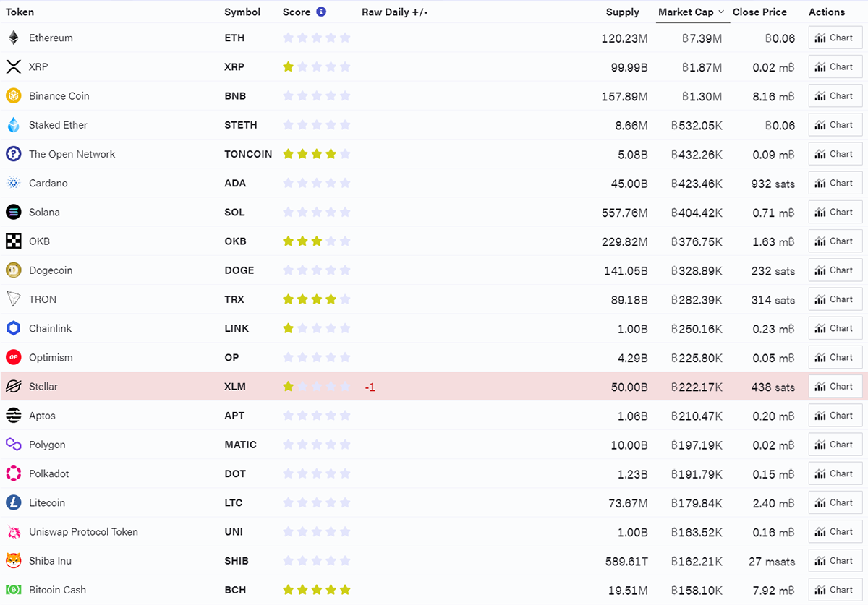This screenshot has width=868, height=605.
Task: Click the Dogecoin logo icon
Action: [13, 270]
